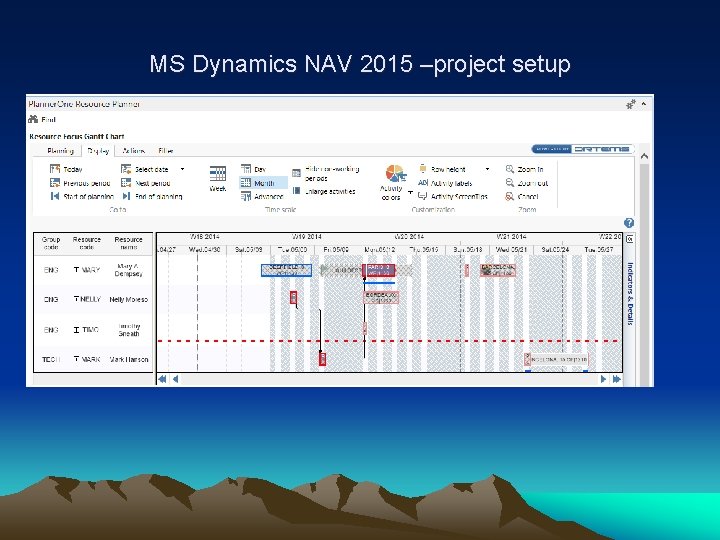Click the Activity labels icon
The image size is (720, 540).
[x=423, y=183]
